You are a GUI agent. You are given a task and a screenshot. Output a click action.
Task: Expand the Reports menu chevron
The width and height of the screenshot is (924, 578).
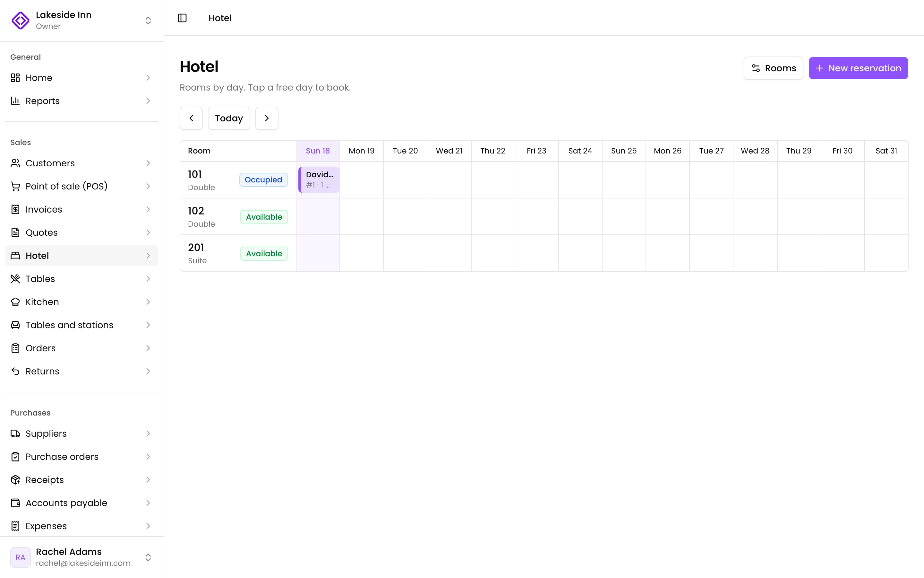148,101
